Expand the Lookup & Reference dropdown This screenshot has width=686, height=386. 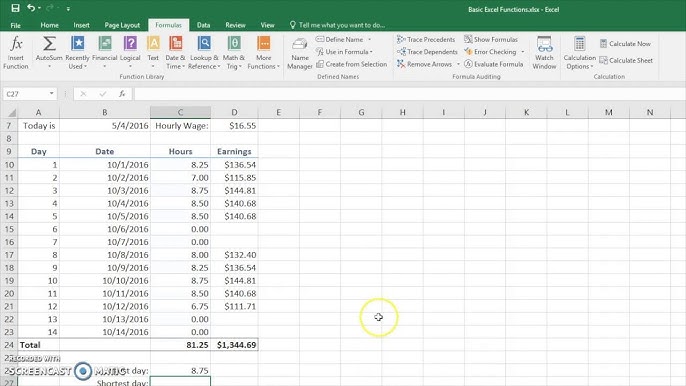tap(204, 53)
